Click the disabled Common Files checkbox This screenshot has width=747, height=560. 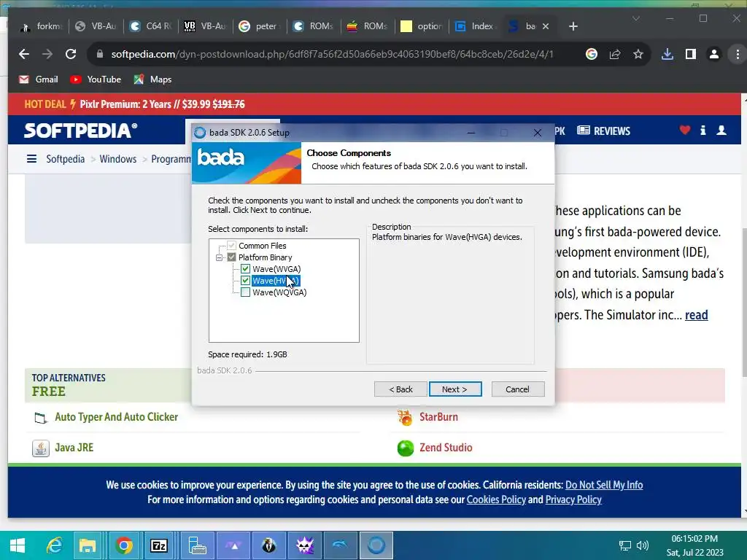(x=231, y=246)
